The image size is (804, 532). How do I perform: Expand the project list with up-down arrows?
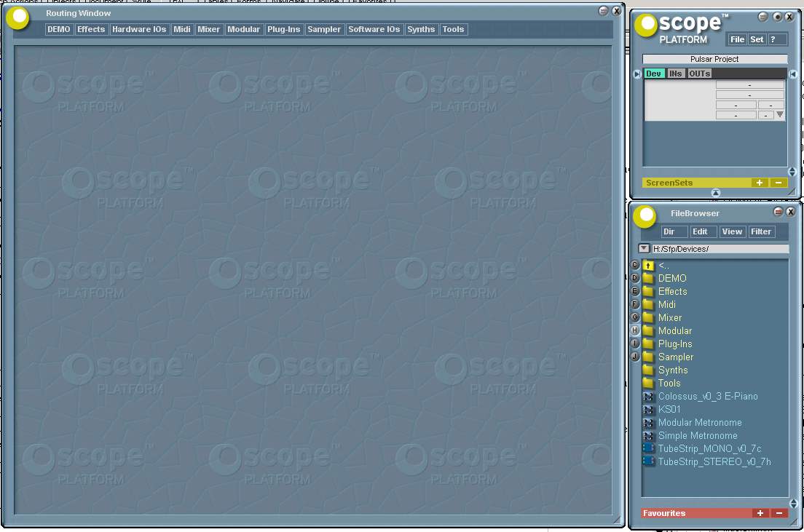tap(792, 171)
